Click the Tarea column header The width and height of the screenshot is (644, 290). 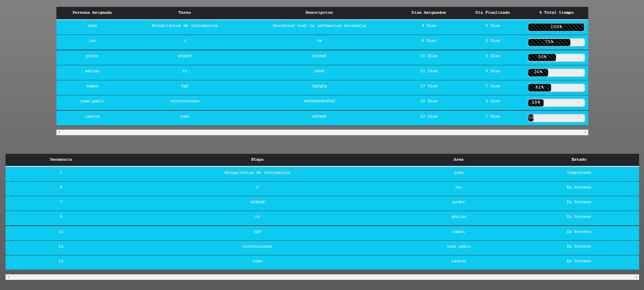185,12
